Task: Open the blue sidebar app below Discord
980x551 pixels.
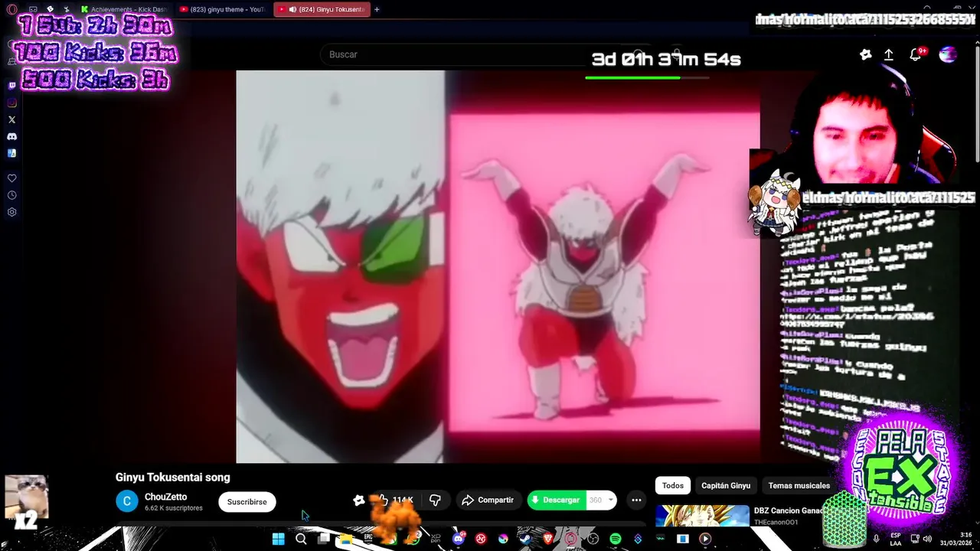Action: (x=11, y=153)
